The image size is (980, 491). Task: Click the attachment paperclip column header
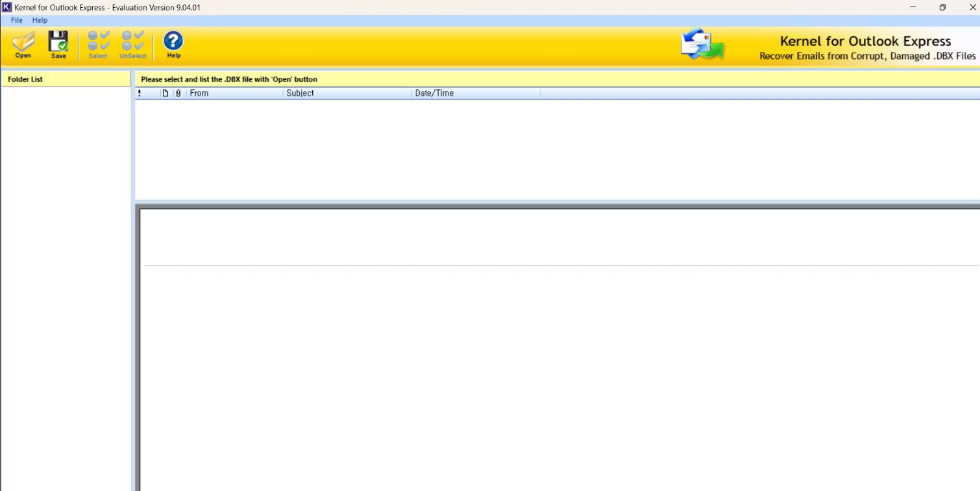pyautogui.click(x=178, y=93)
